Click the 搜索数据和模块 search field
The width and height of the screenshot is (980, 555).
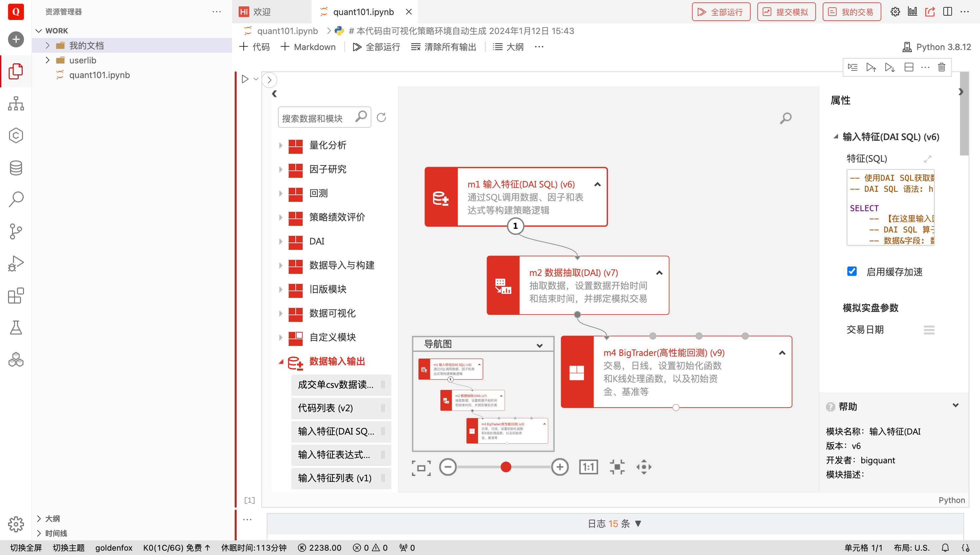[316, 118]
